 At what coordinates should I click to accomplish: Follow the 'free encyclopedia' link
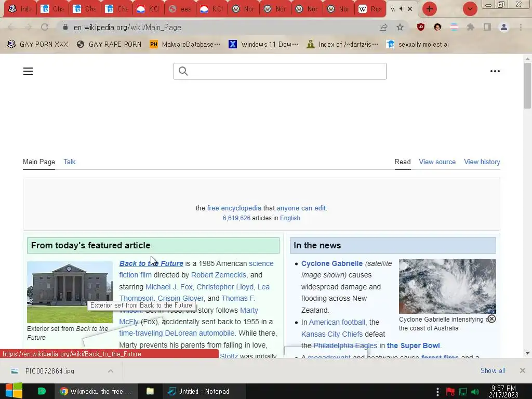point(234,208)
